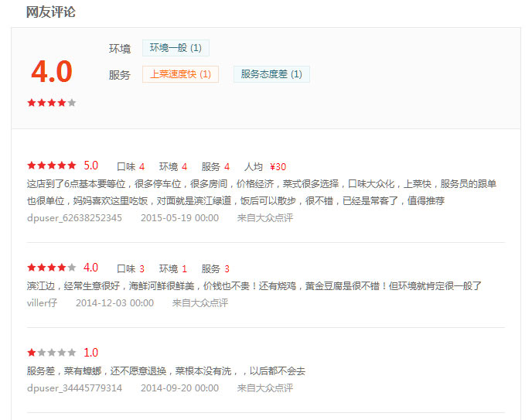Click the 服务 label in summary
532x420 pixels.
pyautogui.click(x=120, y=75)
